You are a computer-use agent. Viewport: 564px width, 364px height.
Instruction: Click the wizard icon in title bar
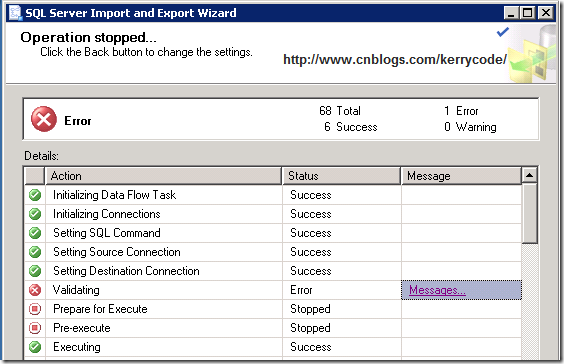(x=15, y=13)
